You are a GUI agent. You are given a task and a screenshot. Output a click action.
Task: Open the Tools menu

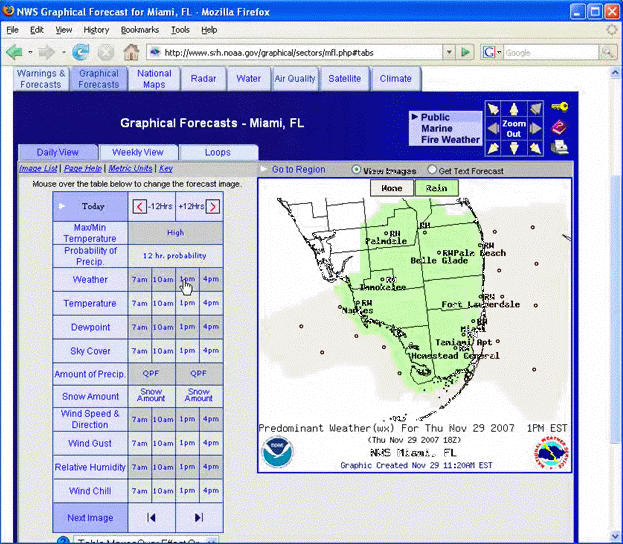point(180,30)
